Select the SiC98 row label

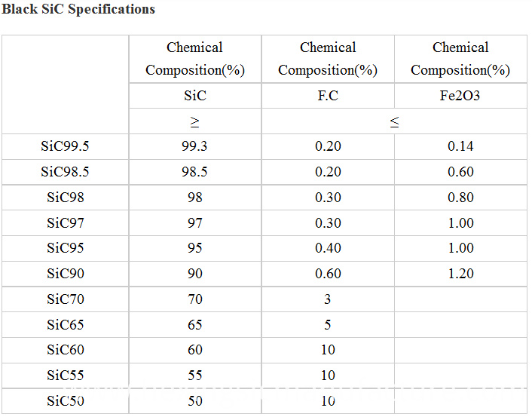[x=66, y=198]
